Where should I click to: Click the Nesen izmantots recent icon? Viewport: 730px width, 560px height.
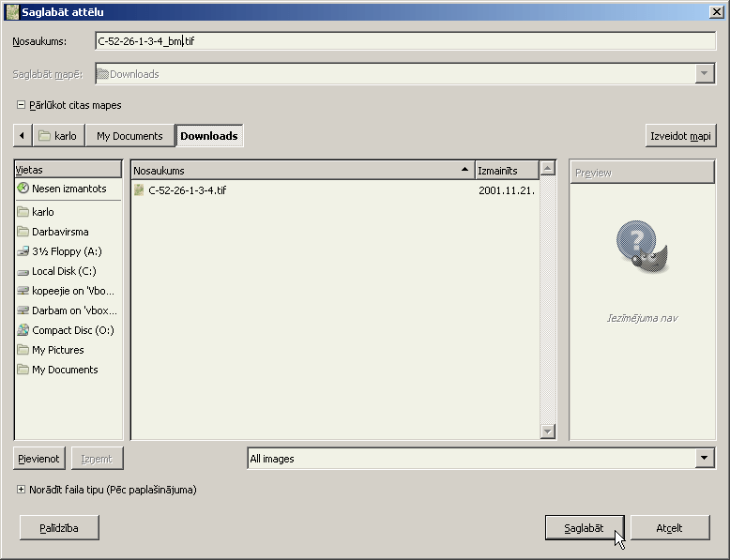[x=23, y=188]
